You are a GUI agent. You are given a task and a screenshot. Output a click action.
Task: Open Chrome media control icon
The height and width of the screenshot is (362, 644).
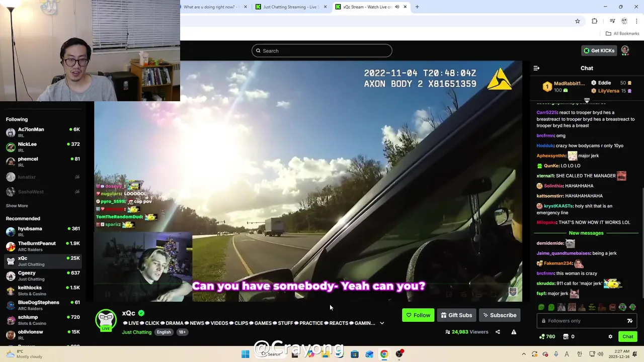click(x=612, y=21)
